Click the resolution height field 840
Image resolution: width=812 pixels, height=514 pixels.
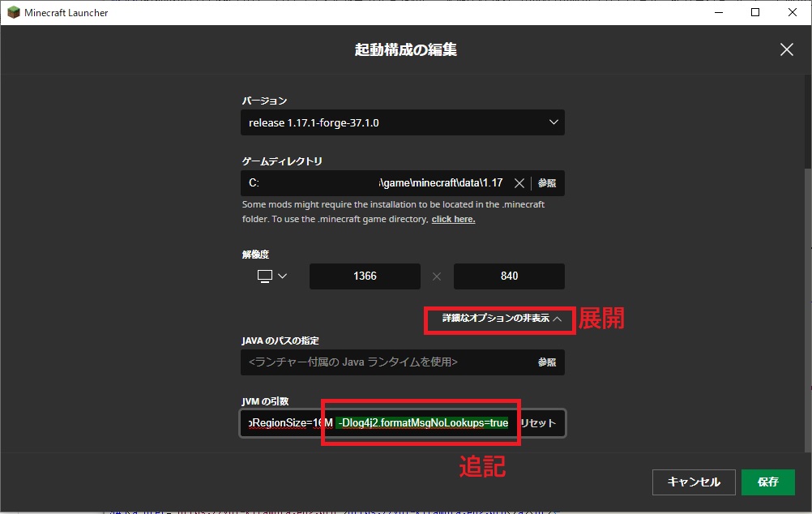509,276
